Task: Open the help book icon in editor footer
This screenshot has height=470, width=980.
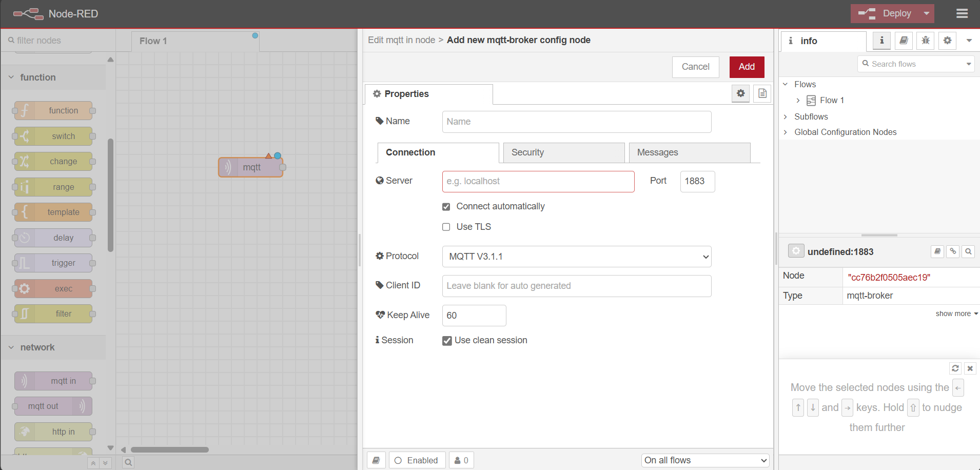Action: pos(376,460)
